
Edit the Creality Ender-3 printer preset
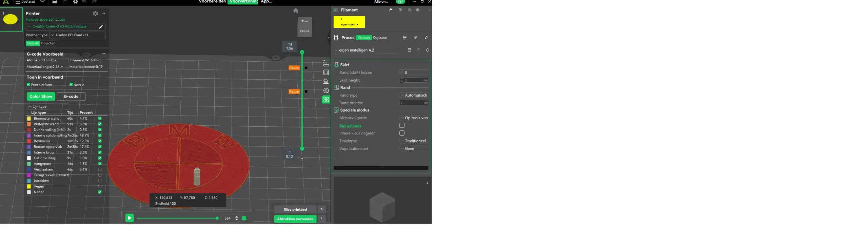(x=101, y=27)
